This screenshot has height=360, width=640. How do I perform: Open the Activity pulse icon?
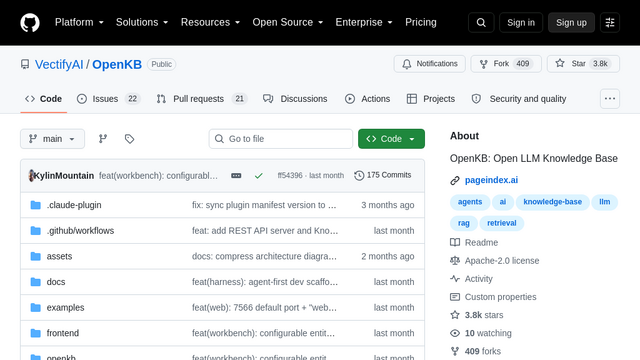455,279
